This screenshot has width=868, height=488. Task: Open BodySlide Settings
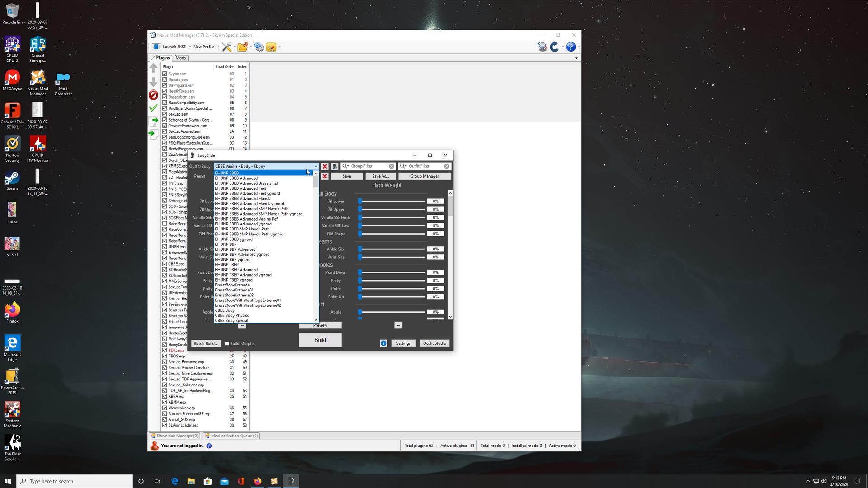coord(403,343)
